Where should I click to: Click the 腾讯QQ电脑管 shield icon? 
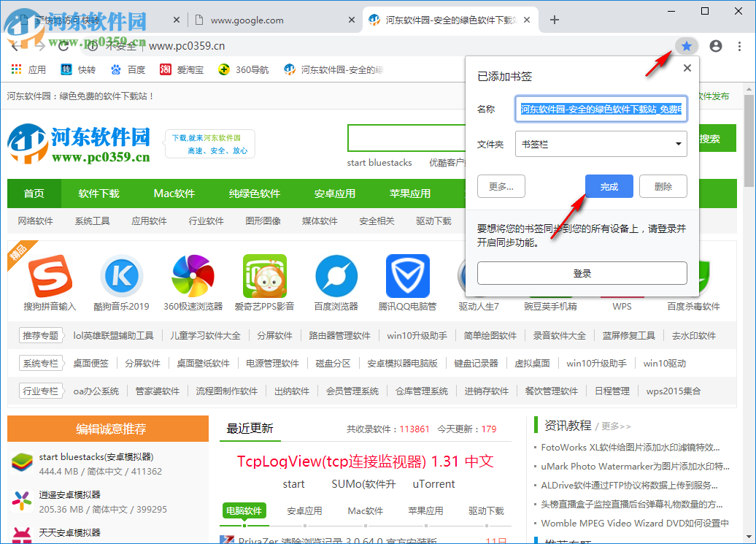click(x=407, y=277)
